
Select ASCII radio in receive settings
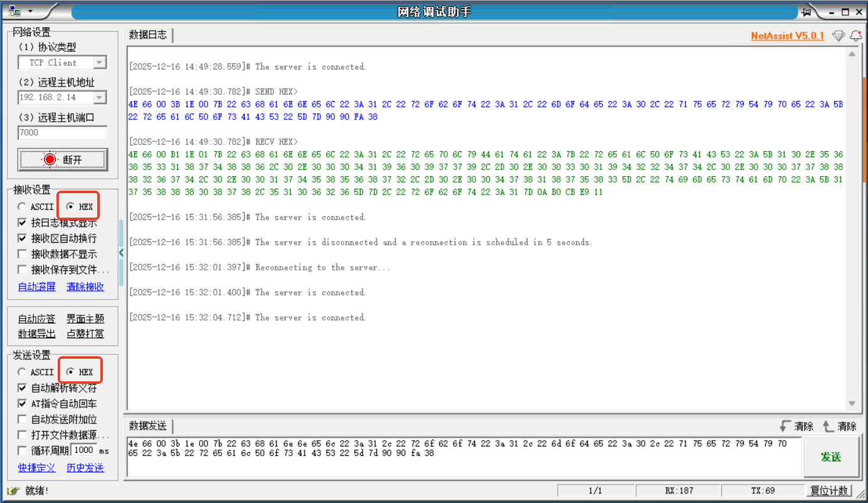tap(23, 206)
